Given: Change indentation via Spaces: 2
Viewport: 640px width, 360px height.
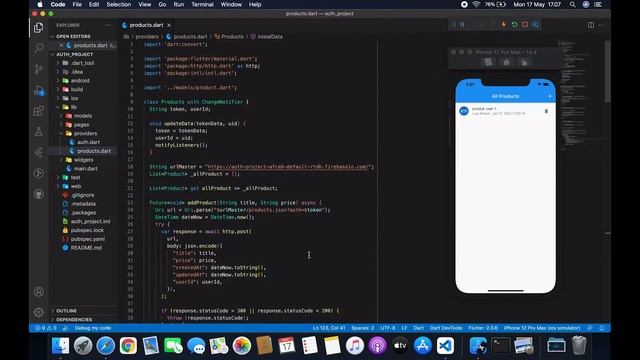Looking at the screenshot, I should tap(363, 328).
